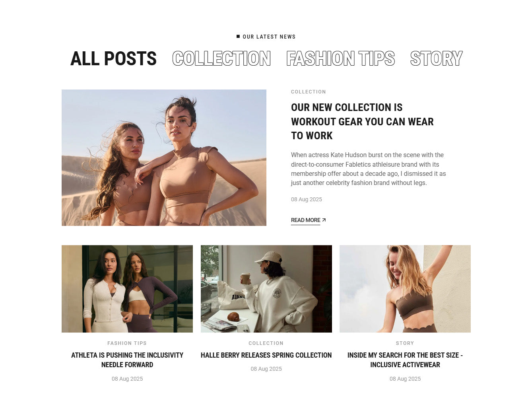Open the Fashion Tips tab
532x399 pixels.
pos(340,58)
